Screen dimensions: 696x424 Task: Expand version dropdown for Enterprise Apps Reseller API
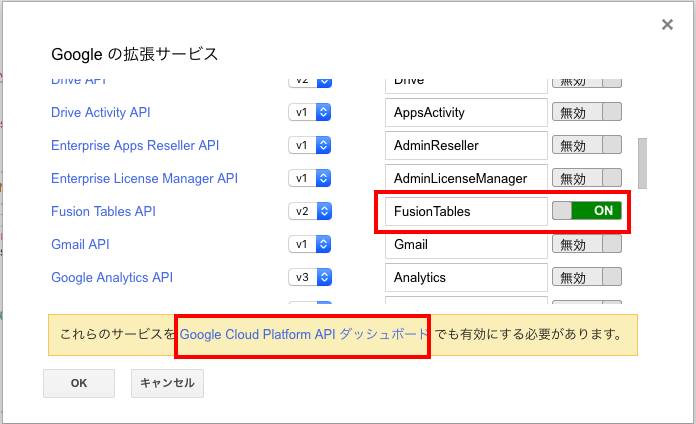tap(310, 145)
